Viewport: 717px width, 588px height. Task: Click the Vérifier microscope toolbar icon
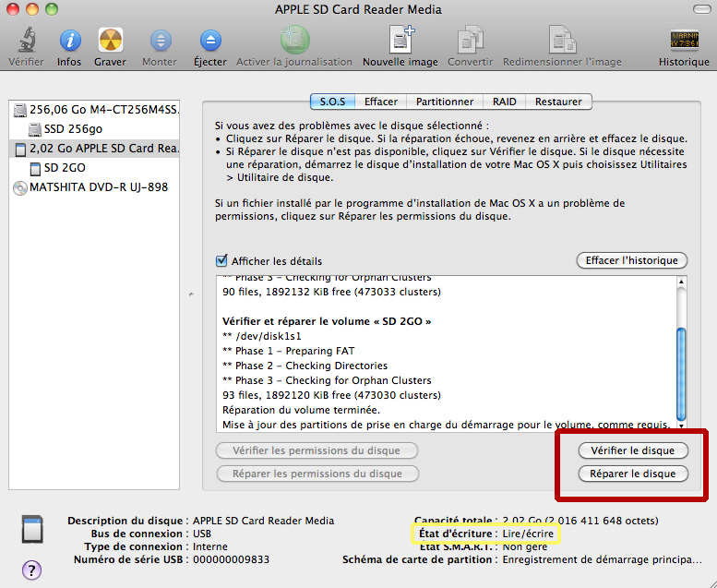point(26,42)
